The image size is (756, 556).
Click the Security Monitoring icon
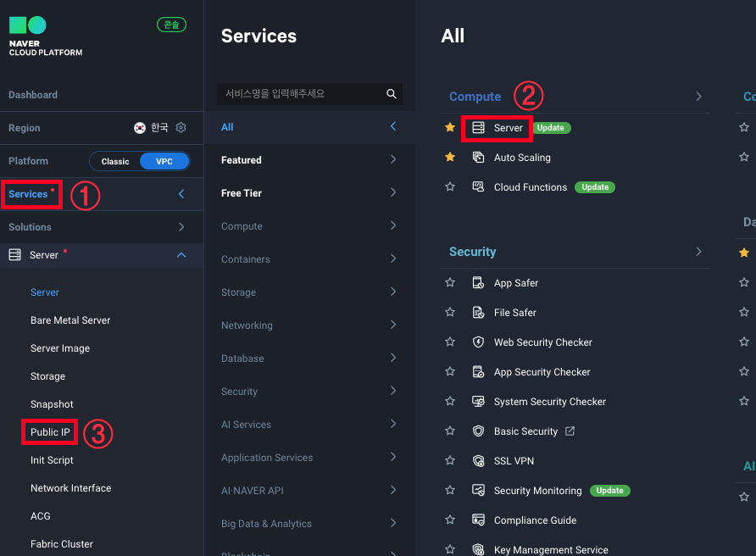(478, 491)
